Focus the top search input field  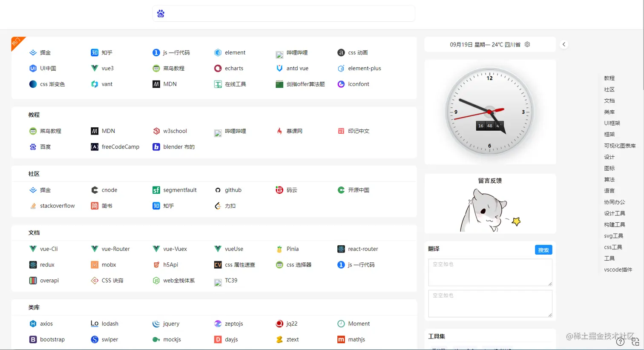pos(284,14)
